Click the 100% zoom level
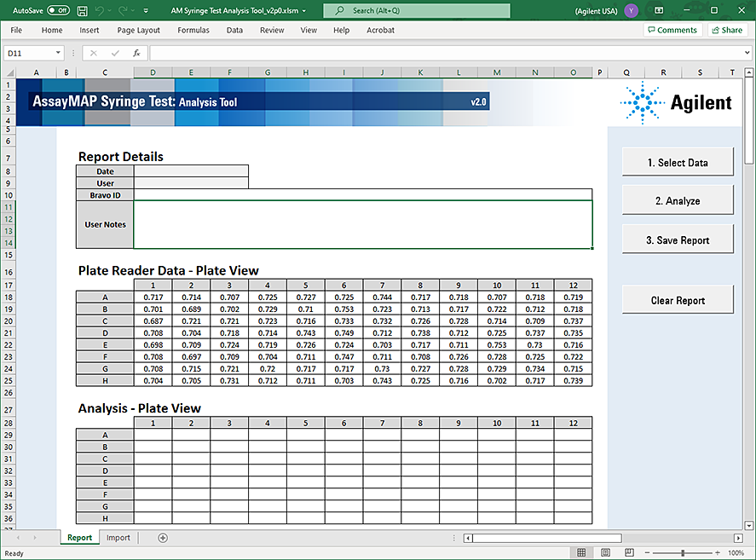 [736, 553]
